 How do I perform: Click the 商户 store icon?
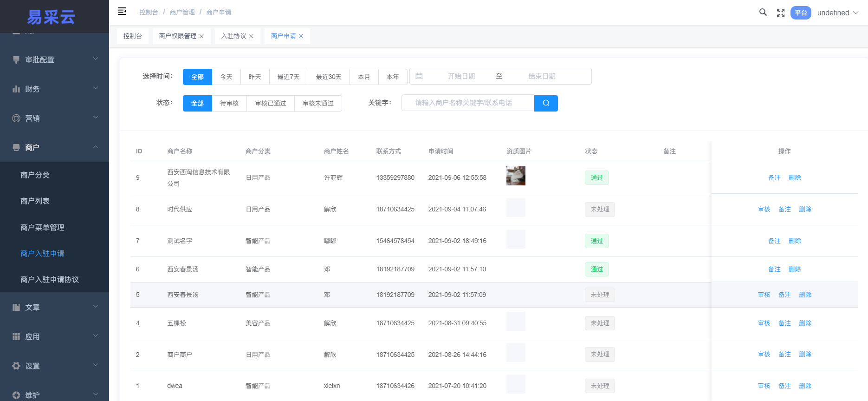click(x=16, y=147)
